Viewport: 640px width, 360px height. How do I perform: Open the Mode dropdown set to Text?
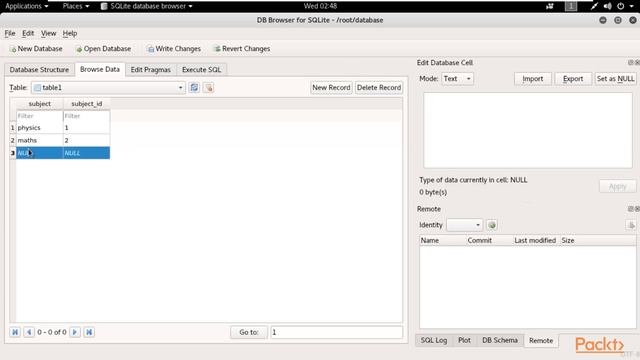[x=457, y=79]
